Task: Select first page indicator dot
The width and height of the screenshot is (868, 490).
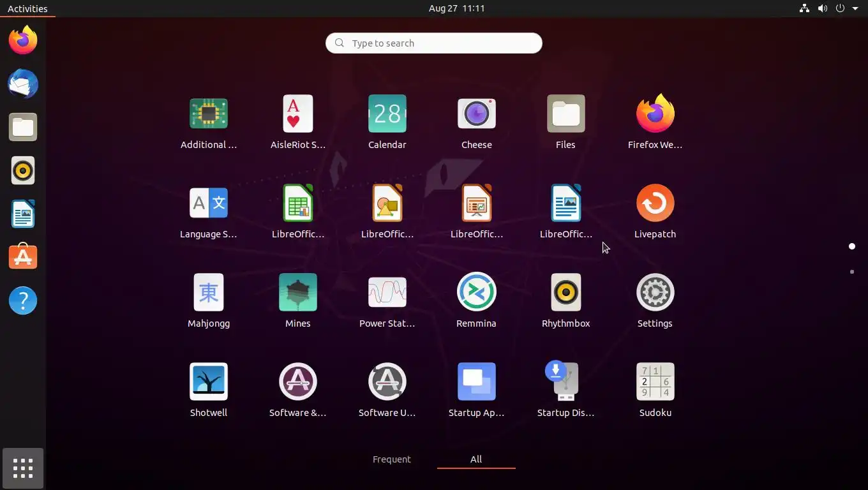Action: click(852, 246)
